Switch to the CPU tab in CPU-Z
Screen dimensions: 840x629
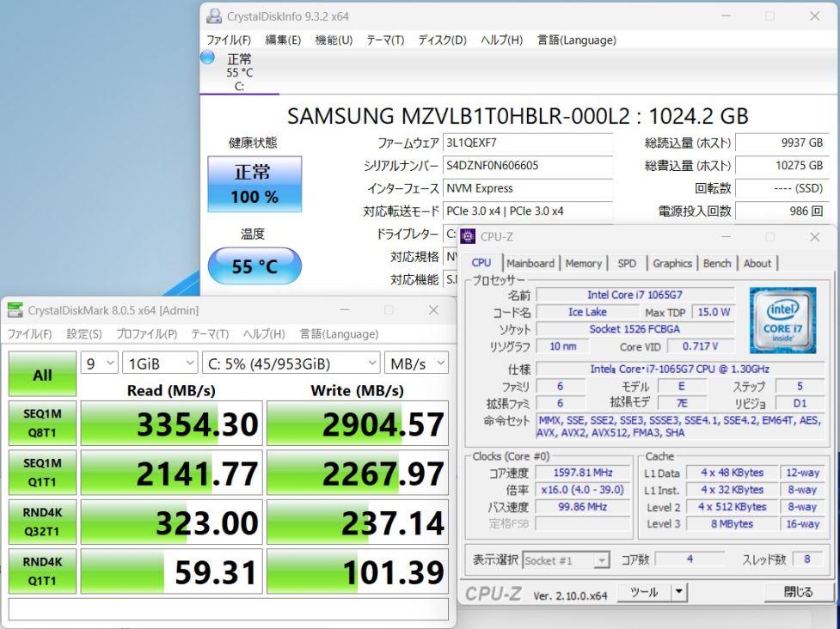coord(481,263)
